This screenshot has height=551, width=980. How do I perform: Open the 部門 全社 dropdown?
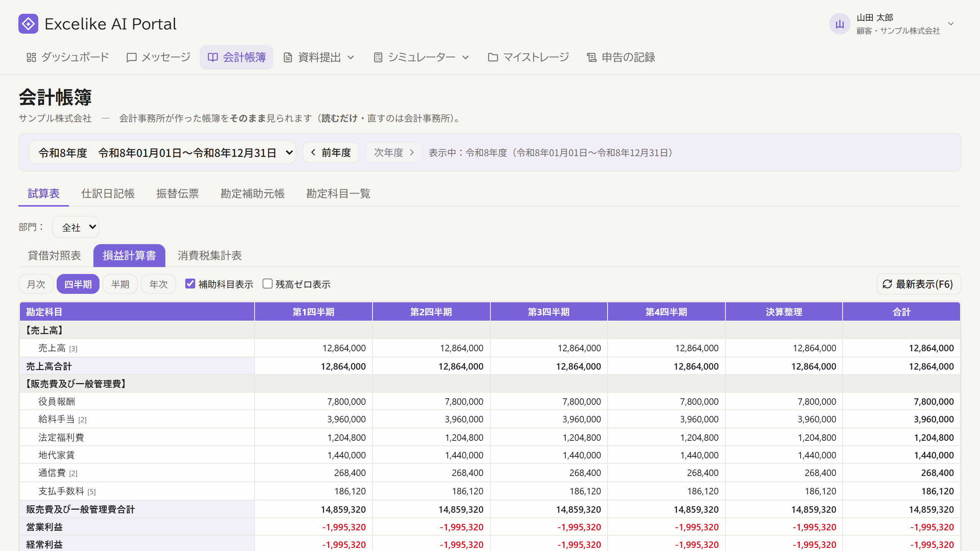(76, 227)
